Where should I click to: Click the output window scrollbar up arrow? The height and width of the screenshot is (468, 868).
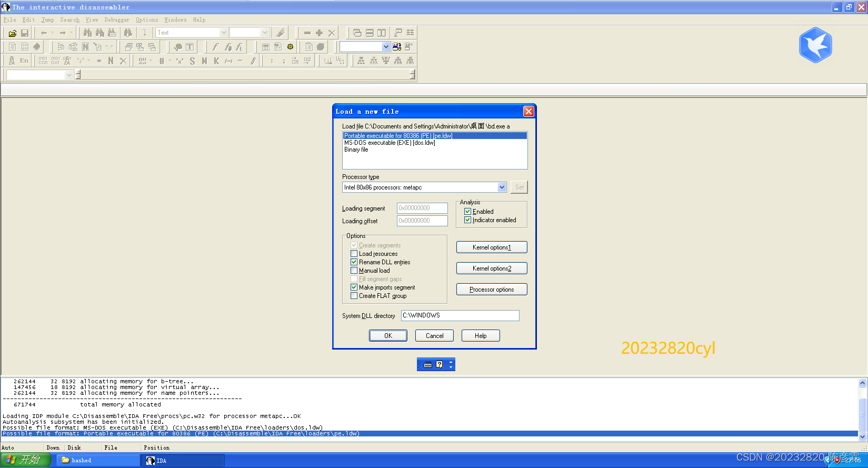click(x=862, y=383)
